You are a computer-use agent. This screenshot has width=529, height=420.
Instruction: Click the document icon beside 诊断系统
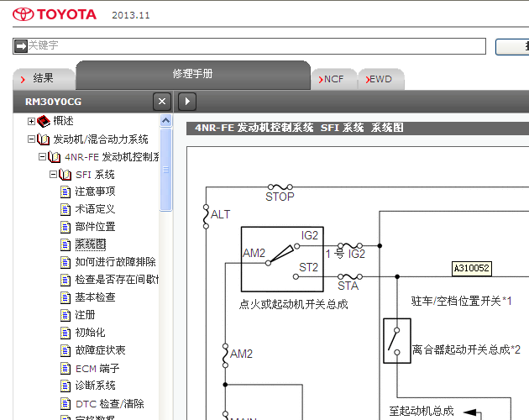click(x=65, y=386)
